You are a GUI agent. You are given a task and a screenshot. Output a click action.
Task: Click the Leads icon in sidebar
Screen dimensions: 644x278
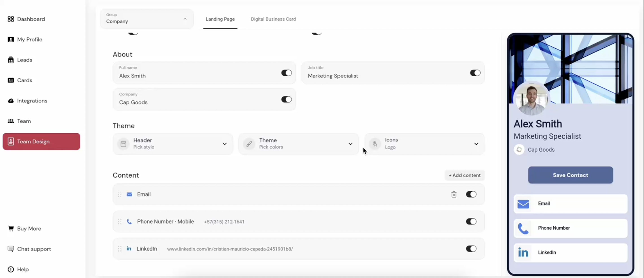click(x=11, y=60)
